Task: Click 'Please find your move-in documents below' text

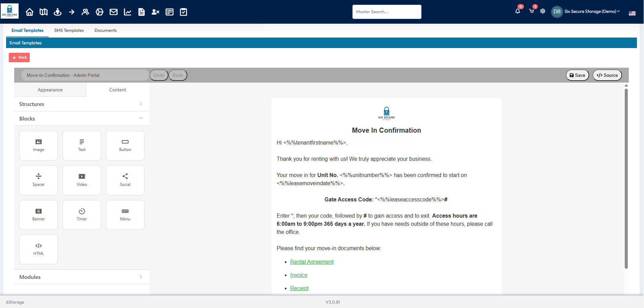Action: (x=329, y=248)
